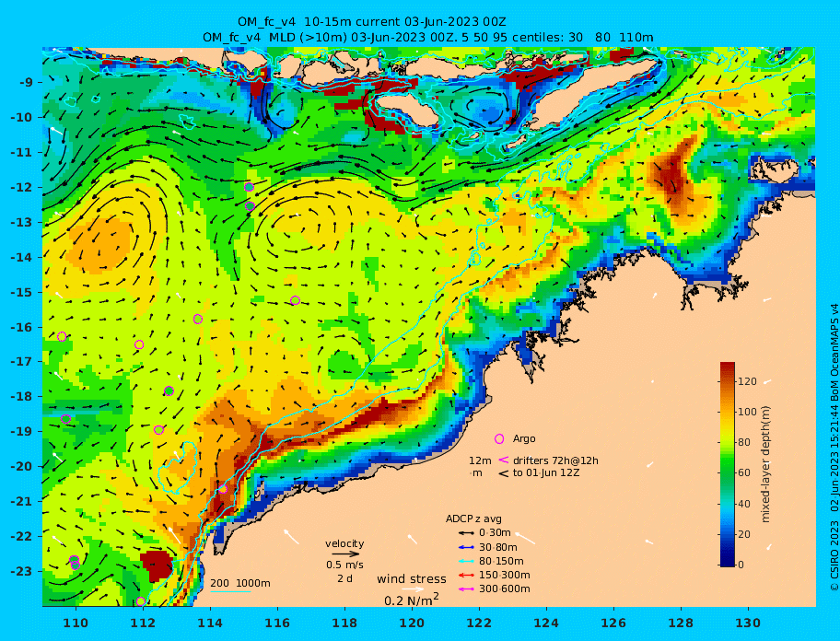The image size is (840, 641).
Task: Click the dark red MLD patch near 23°S 112°E
Action: point(157,567)
